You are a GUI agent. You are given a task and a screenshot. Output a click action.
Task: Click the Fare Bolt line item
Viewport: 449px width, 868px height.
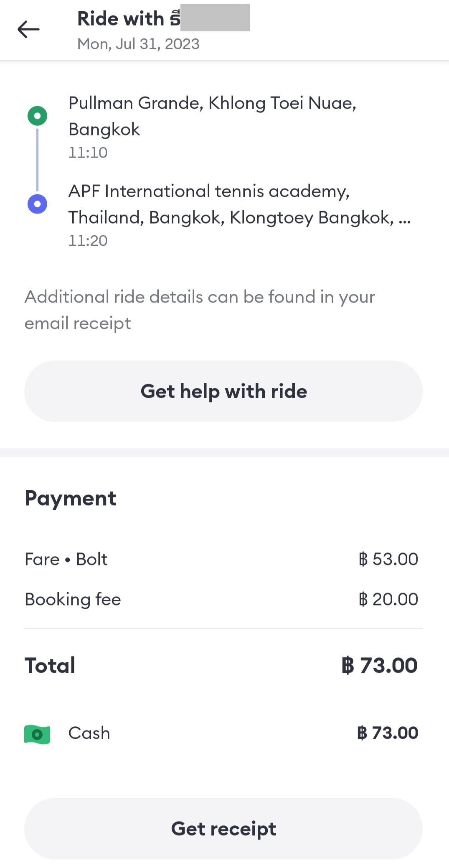(x=66, y=559)
